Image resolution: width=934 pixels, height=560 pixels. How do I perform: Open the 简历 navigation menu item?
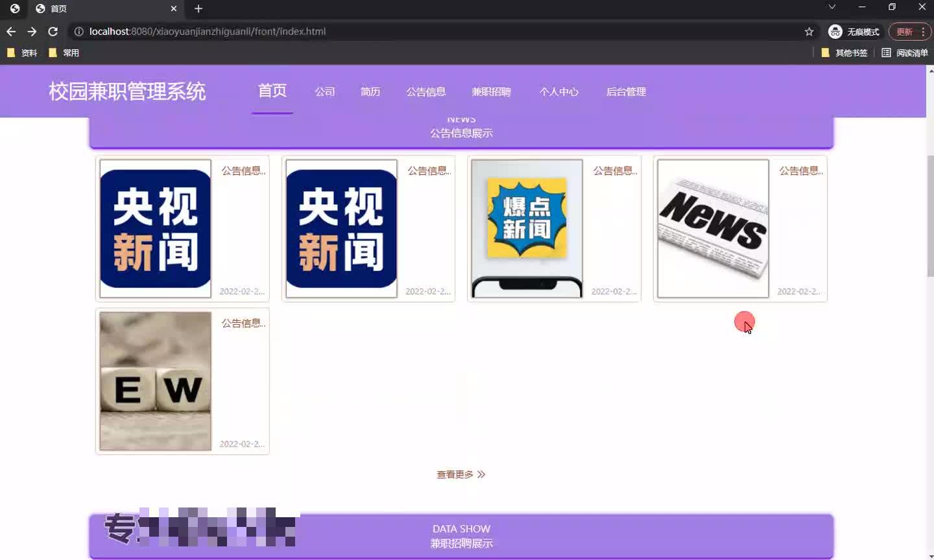click(370, 91)
